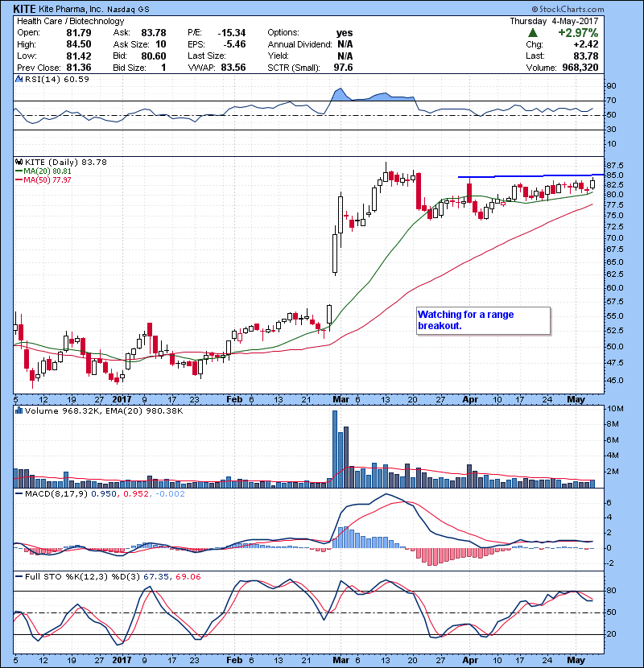
Task: Click the Volume 968.32K, EMA(20) 980.38K label
Action: coord(104,410)
